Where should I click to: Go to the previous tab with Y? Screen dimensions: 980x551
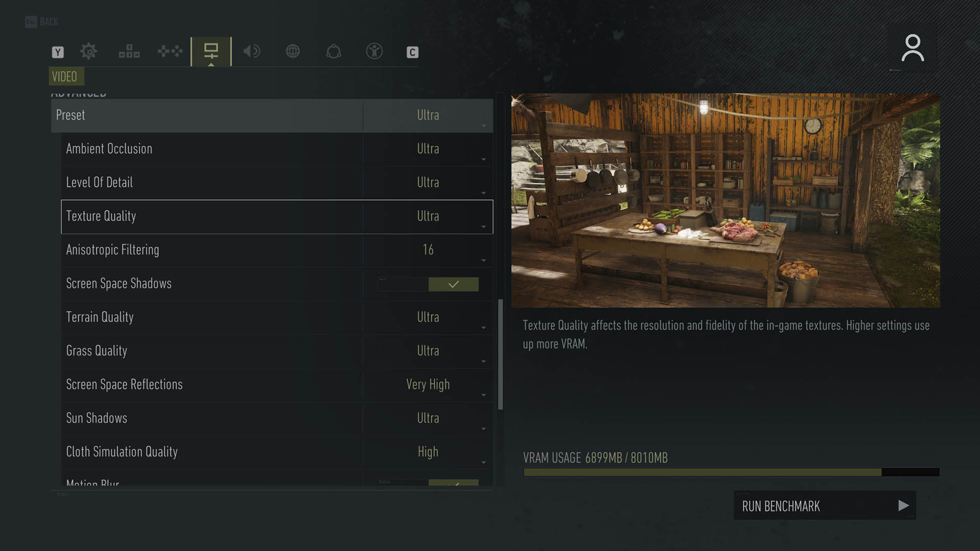tap(58, 52)
